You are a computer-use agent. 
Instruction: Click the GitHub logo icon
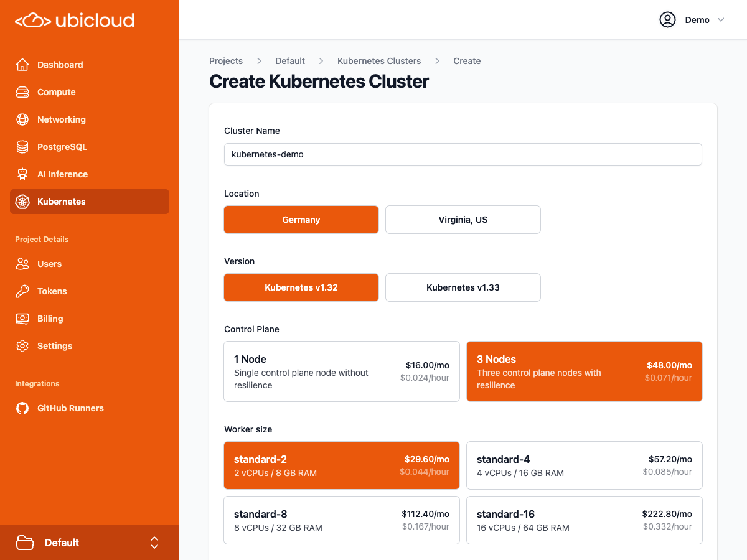[x=22, y=408]
